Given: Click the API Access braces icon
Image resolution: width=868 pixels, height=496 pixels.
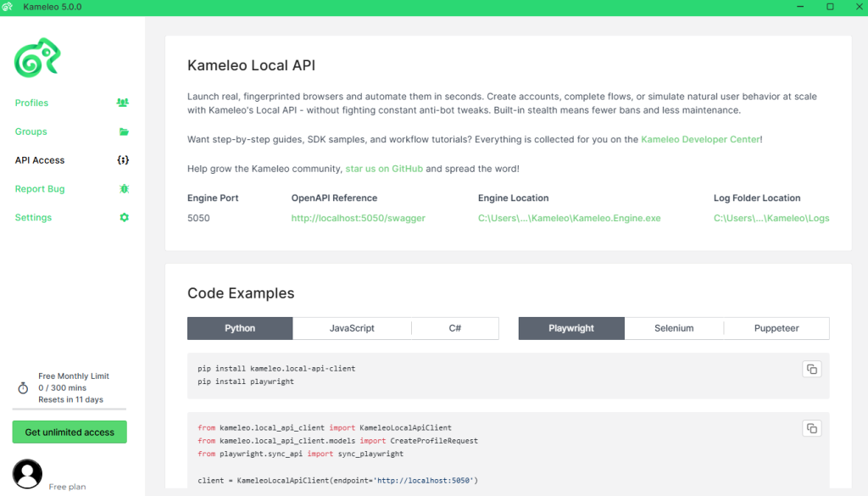Looking at the screenshot, I should click(x=123, y=160).
